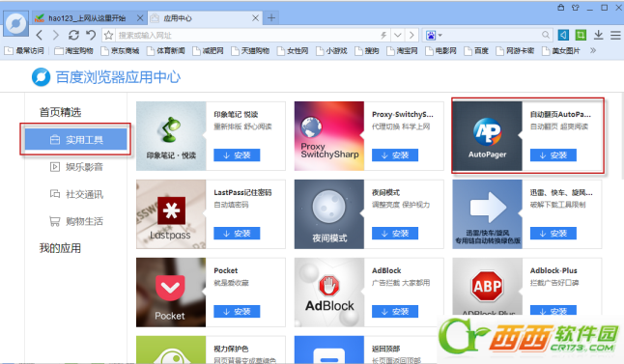Open the 夜间模式 moon thumbnail

329,214
